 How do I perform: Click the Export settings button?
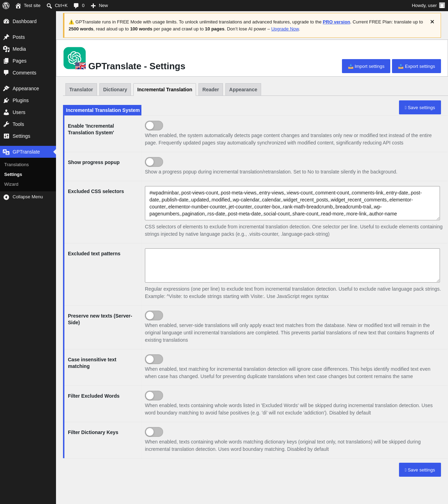click(x=416, y=66)
